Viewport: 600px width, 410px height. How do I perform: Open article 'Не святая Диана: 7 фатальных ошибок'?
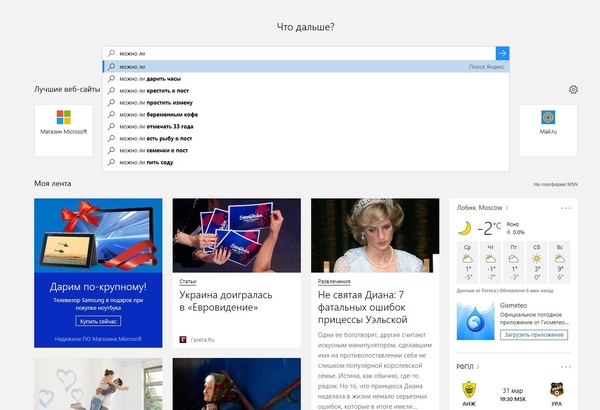tap(362, 307)
